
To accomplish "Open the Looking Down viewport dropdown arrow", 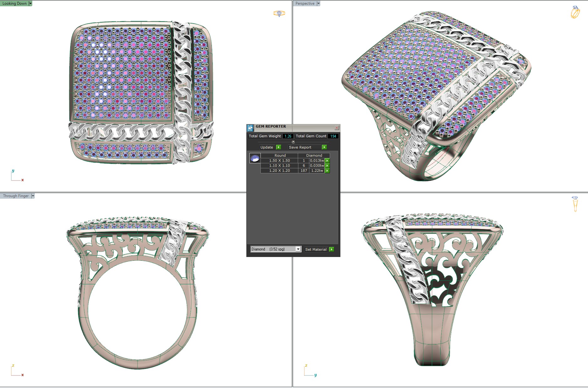I will click(x=30, y=3).
